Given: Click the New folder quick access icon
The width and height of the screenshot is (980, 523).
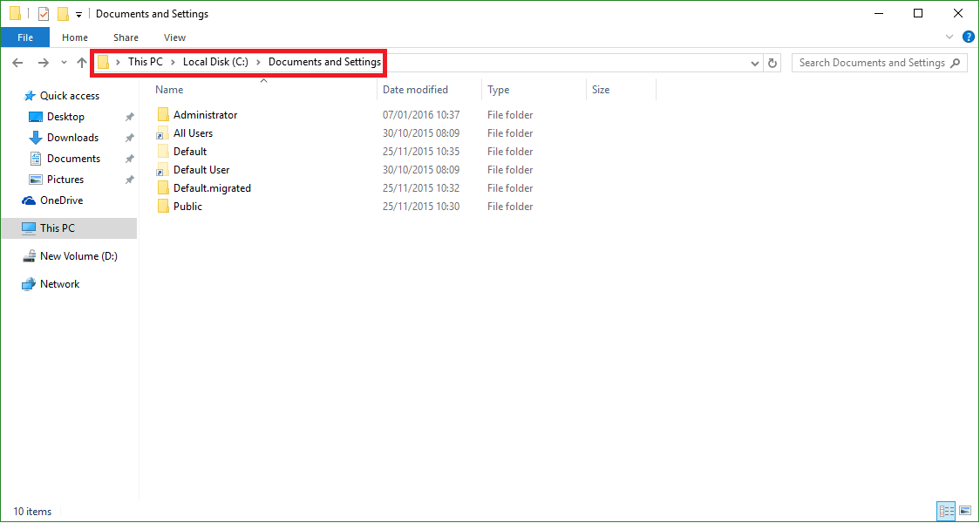Looking at the screenshot, I should 62,13.
